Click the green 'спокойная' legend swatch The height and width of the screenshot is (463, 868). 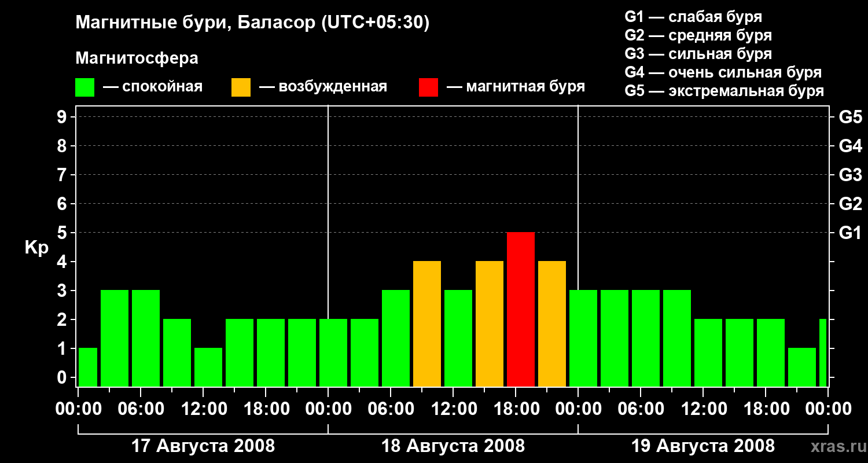[85, 87]
